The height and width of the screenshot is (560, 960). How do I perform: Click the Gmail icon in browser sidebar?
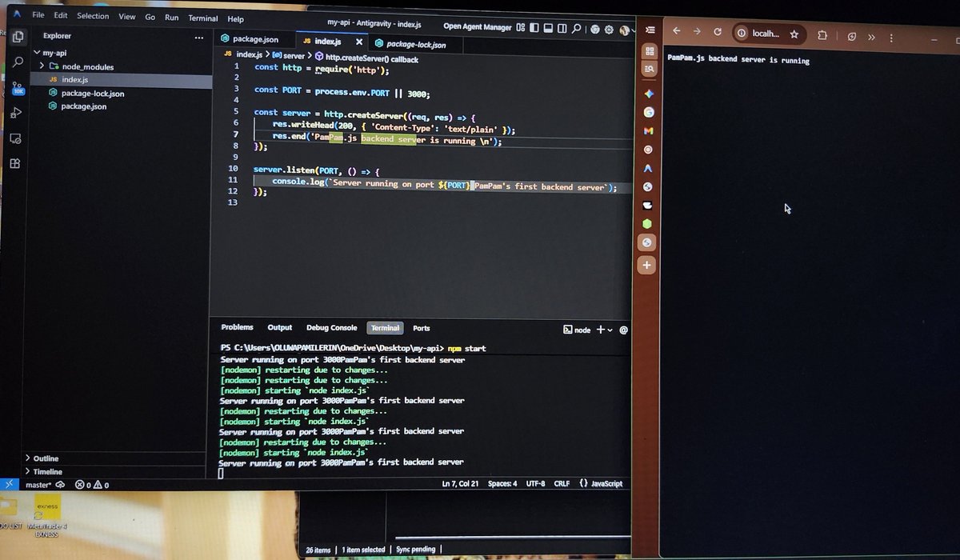pyautogui.click(x=649, y=130)
